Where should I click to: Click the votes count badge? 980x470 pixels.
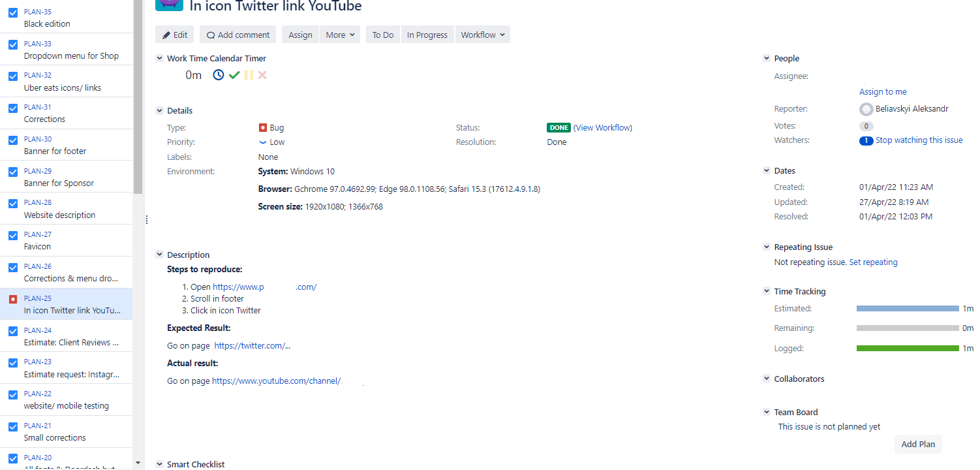pos(866,127)
